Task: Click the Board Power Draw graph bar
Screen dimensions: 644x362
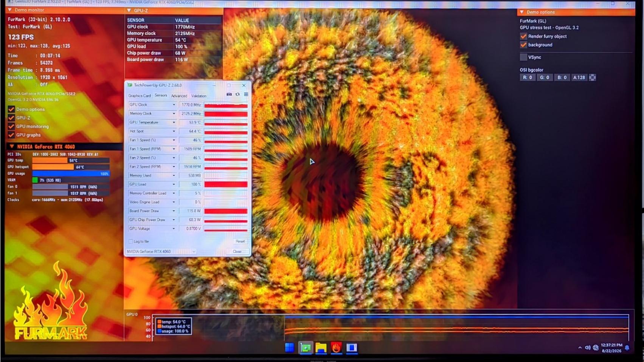Action: [226, 211]
